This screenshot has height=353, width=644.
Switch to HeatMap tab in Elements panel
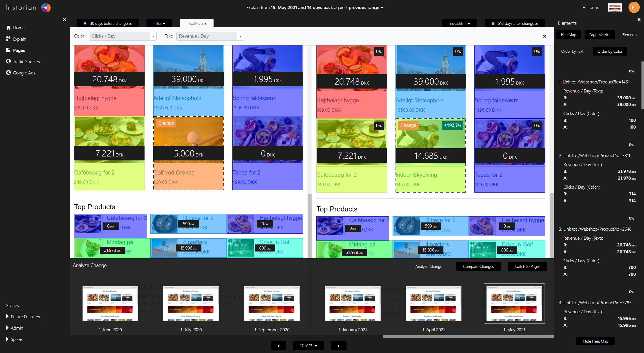click(x=569, y=35)
